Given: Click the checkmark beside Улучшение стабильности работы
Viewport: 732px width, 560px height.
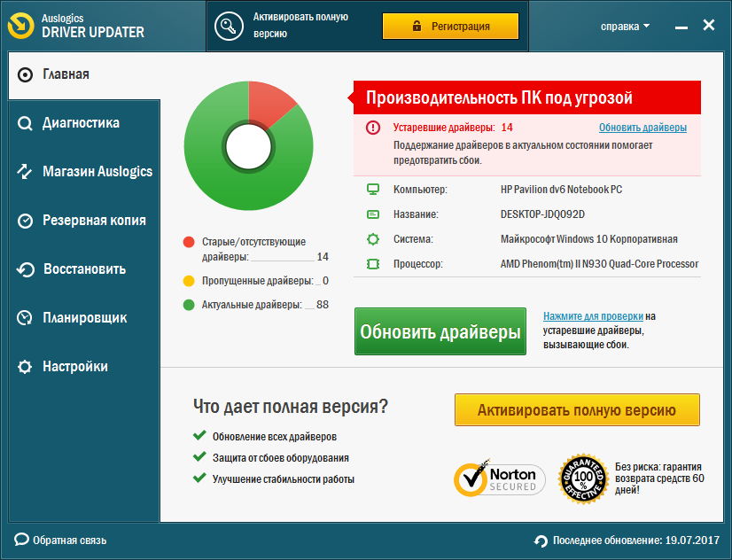Looking at the screenshot, I should pyautogui.click(x=199, y=478).
